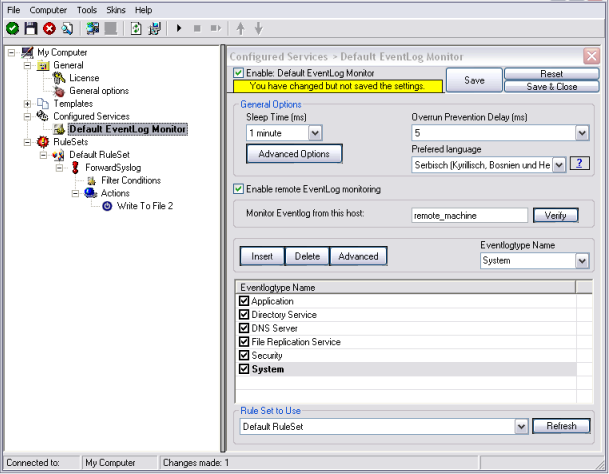Click the Filter Conditions icon

(x=92, y=181)
